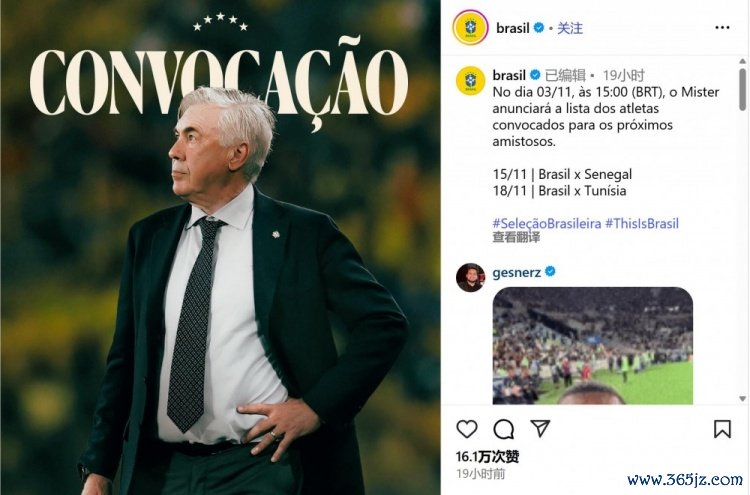Click the verified badge next to gesnerz
Image resolution: width=750 pixels, height=495 pixels.
point(551,272)
